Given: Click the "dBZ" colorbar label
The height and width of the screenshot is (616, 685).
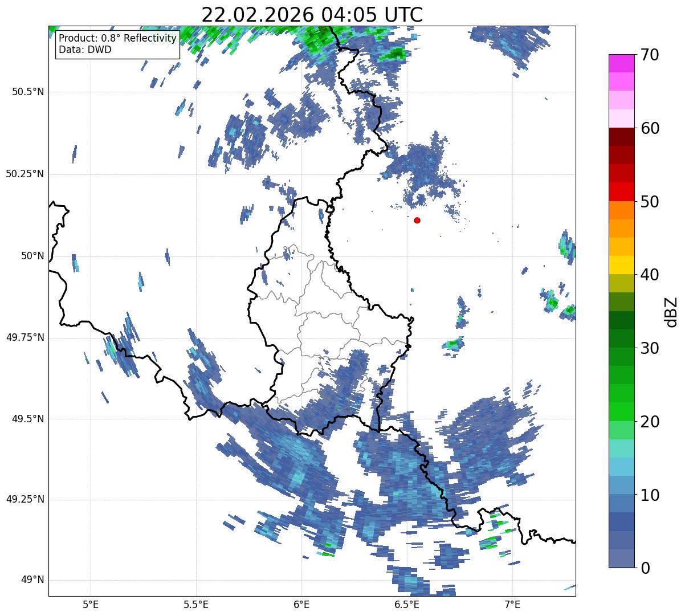Looking at the screenshot, I should (671, 311).
